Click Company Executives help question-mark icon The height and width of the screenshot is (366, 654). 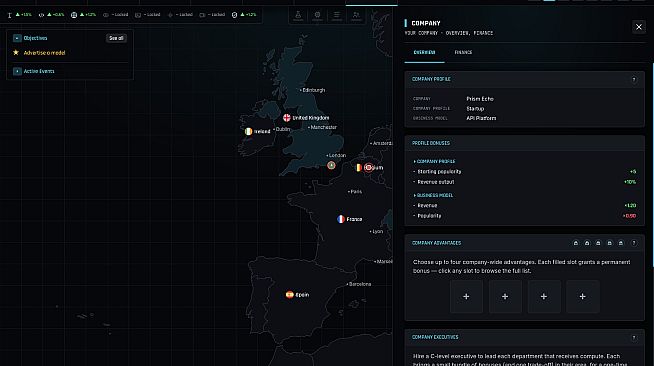click(634, 338)
